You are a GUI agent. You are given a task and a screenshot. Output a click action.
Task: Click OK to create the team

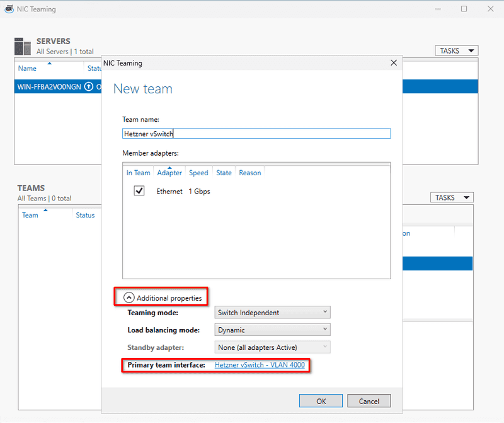(x=321, y=400)
